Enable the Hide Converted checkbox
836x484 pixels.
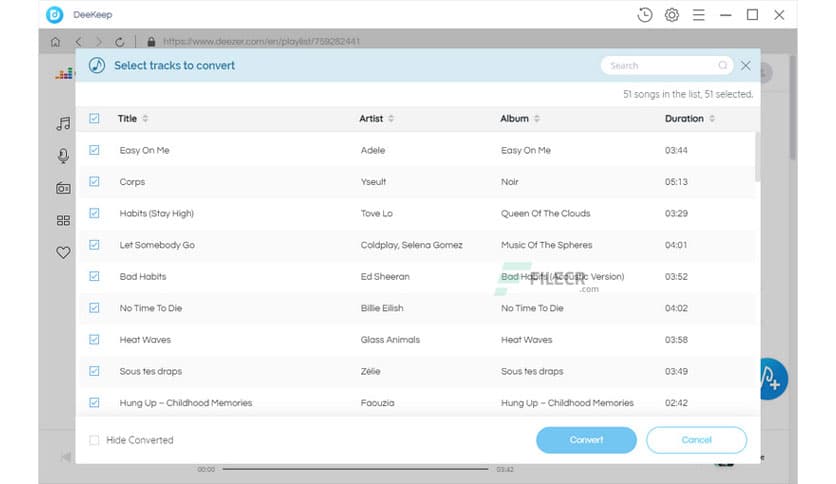94,440
